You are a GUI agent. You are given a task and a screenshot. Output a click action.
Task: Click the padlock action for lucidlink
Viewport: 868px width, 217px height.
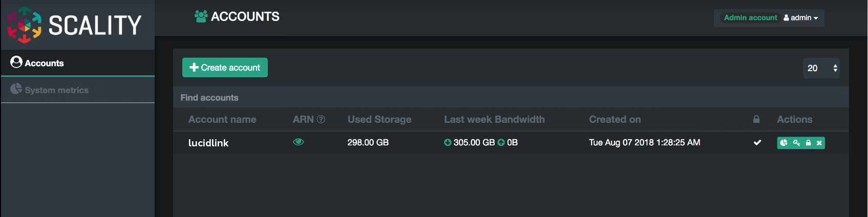pyautogui.click(x=808, y=143)
